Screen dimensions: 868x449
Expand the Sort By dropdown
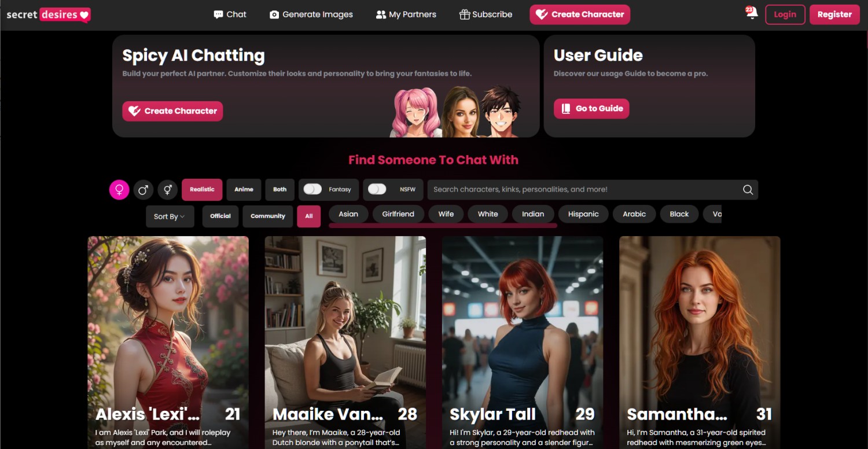170,216
